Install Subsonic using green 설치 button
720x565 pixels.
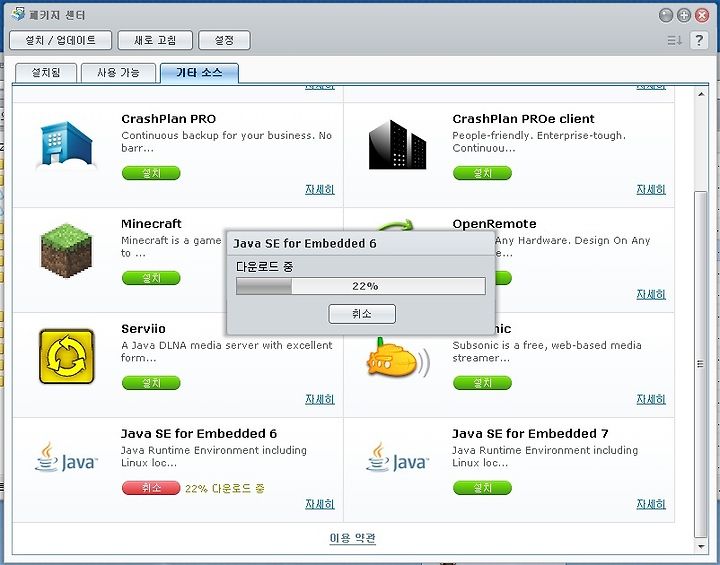coord(482,383)
